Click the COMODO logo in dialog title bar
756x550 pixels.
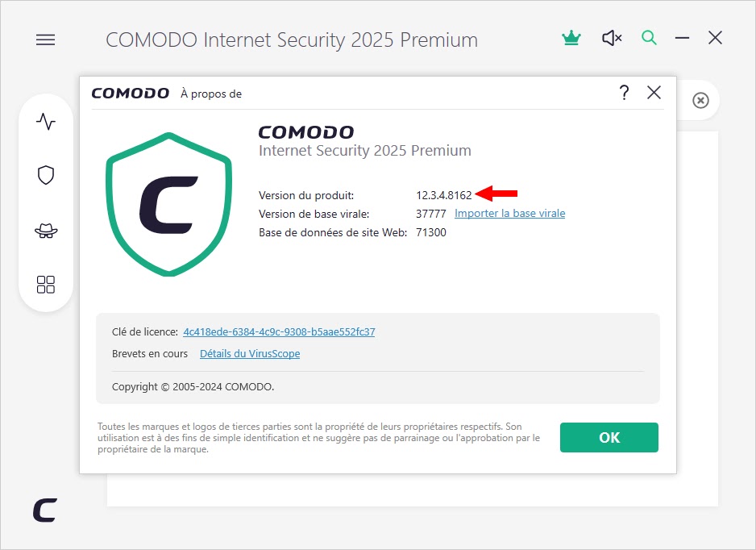click(x=131, y=93)
